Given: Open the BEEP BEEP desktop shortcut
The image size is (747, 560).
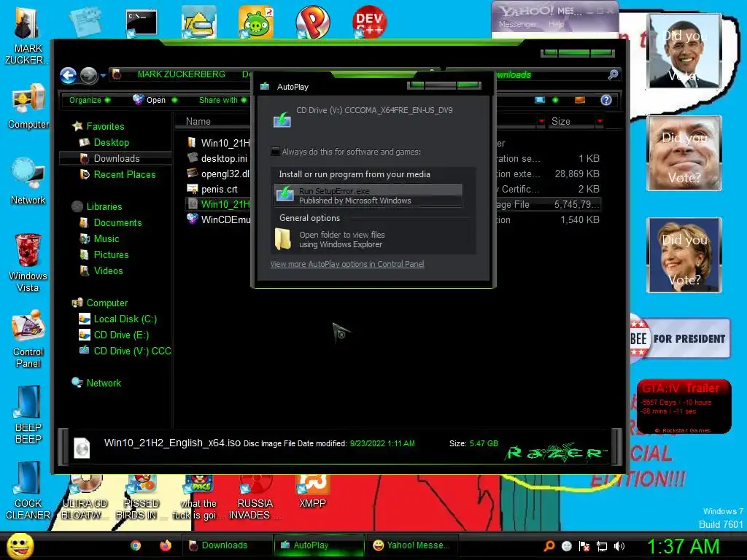Looking at the screenshot, I should [28, 415].
